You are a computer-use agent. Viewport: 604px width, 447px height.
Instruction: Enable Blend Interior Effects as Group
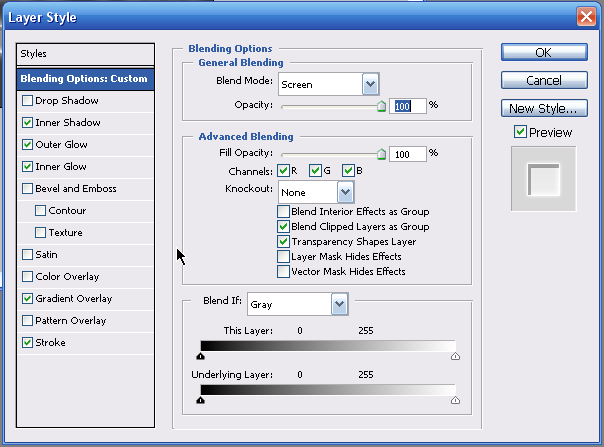(x=283, y=211)
